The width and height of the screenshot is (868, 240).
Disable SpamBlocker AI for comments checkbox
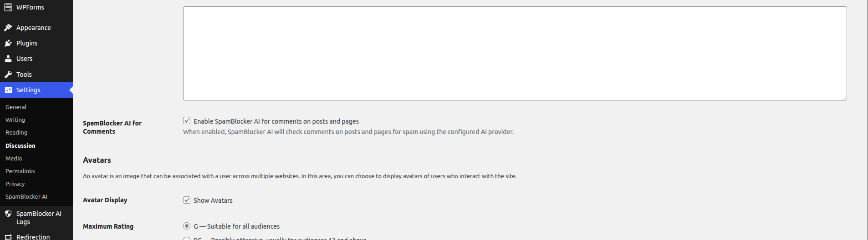point(187,120)
